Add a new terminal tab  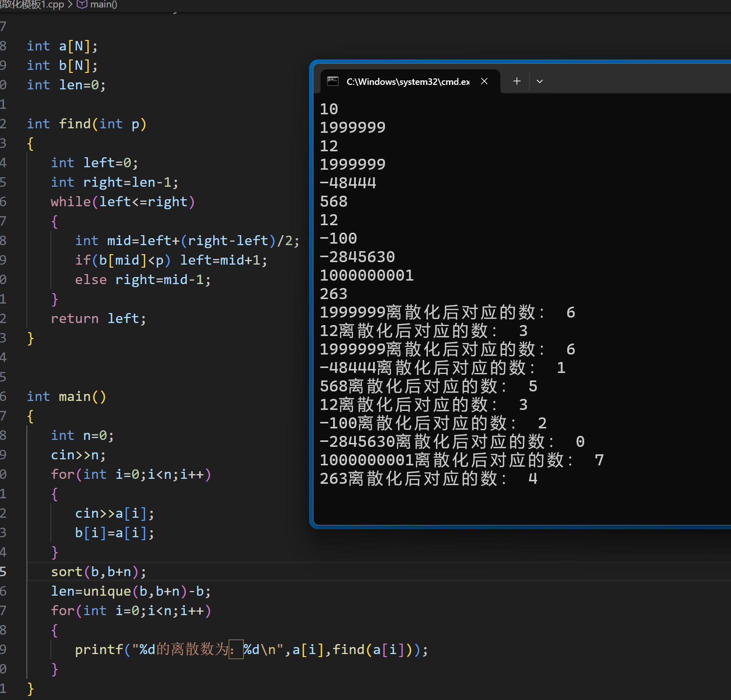517,81
